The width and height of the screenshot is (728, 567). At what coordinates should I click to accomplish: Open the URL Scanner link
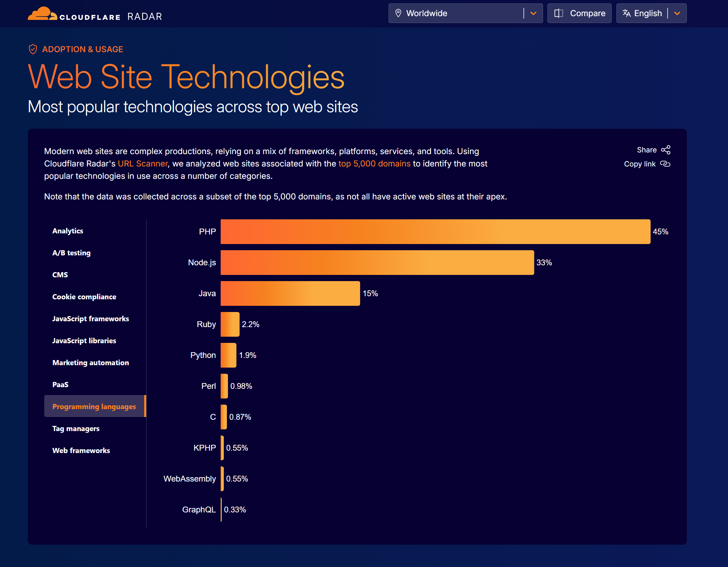pyautogui.click(x=143, y=164)
